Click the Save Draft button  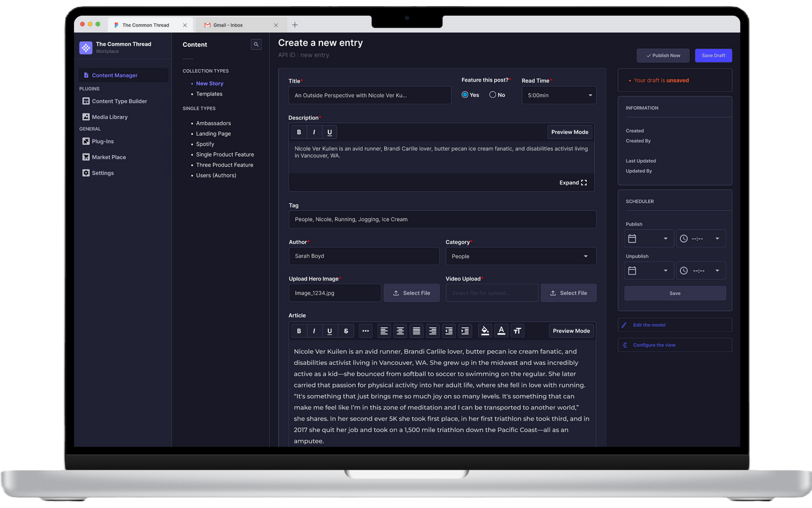[714, 55]
